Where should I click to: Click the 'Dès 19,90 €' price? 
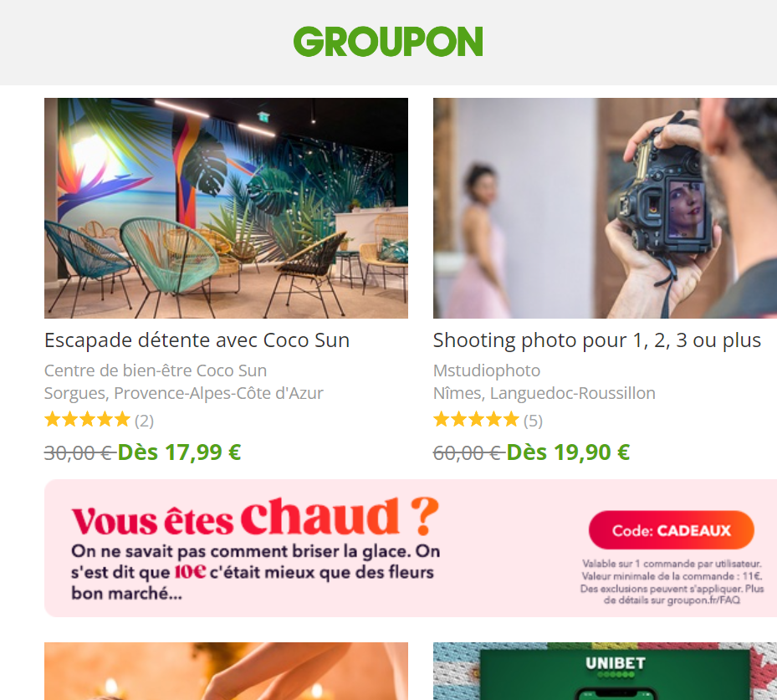[569, 452]
